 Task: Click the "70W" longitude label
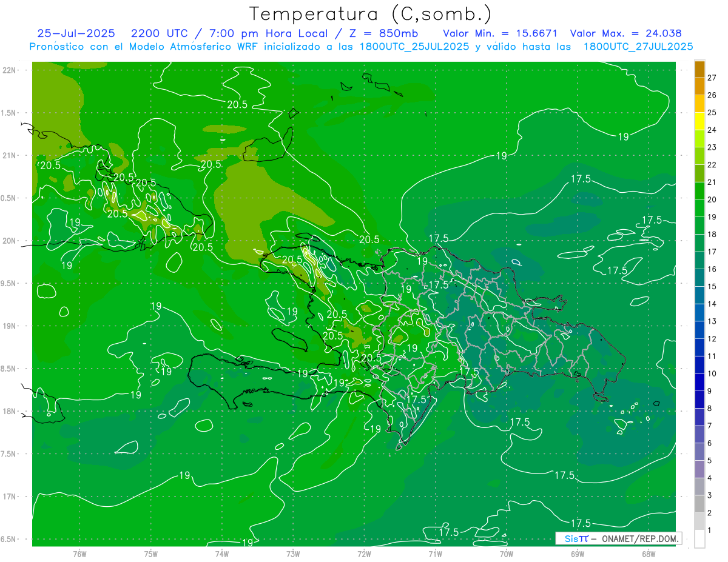[506, 554]
